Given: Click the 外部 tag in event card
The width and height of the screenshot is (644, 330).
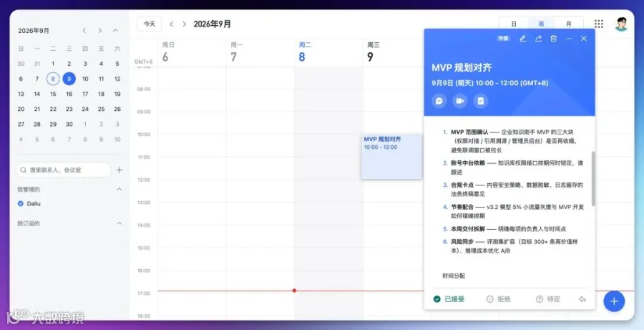Looking at the screenshot, I should [503, 39].
